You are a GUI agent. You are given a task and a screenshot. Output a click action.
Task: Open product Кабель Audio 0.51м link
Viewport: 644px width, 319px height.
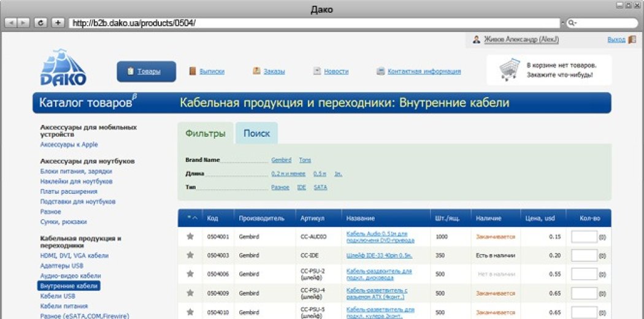380,237
